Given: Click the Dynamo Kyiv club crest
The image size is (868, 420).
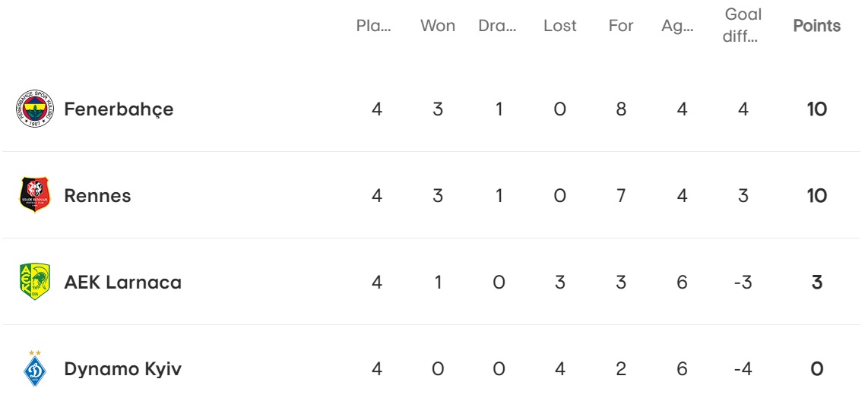Looking at the screenshot, I should (35, 368).
